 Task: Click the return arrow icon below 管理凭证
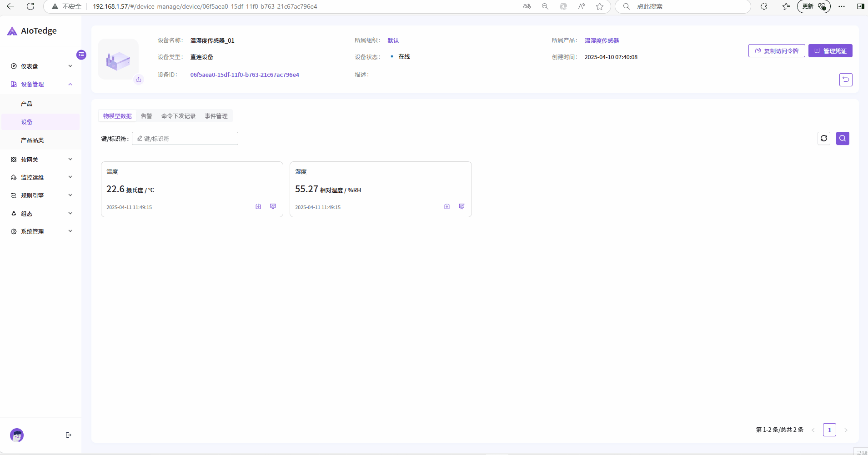coord(846,80)
